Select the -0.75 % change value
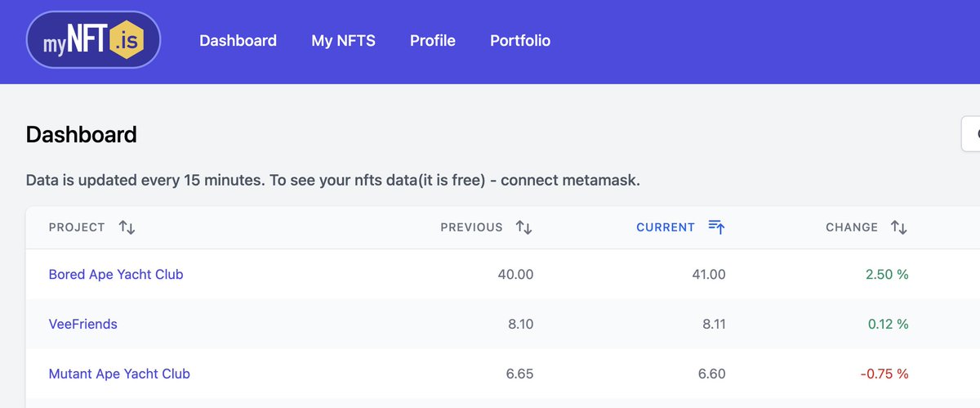 884,374
